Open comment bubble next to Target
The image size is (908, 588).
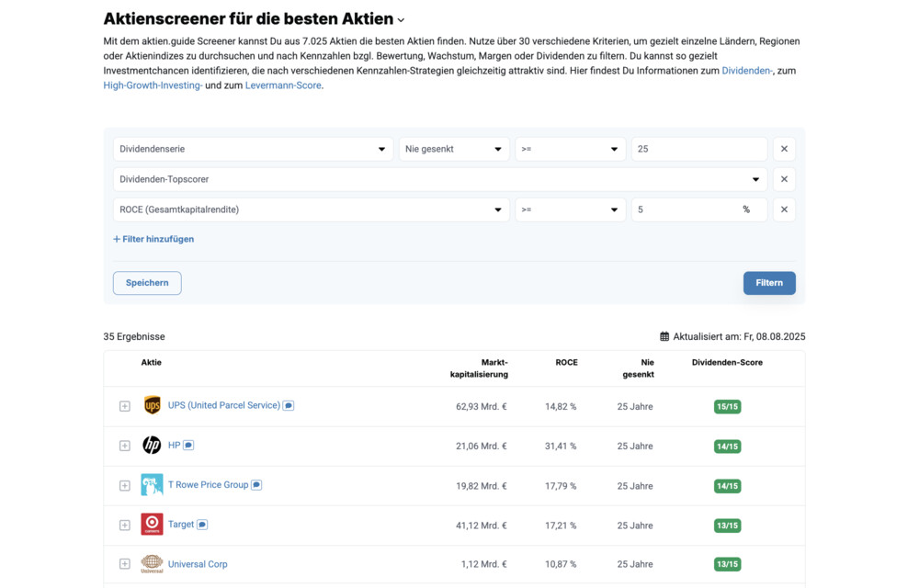[202, 525]
